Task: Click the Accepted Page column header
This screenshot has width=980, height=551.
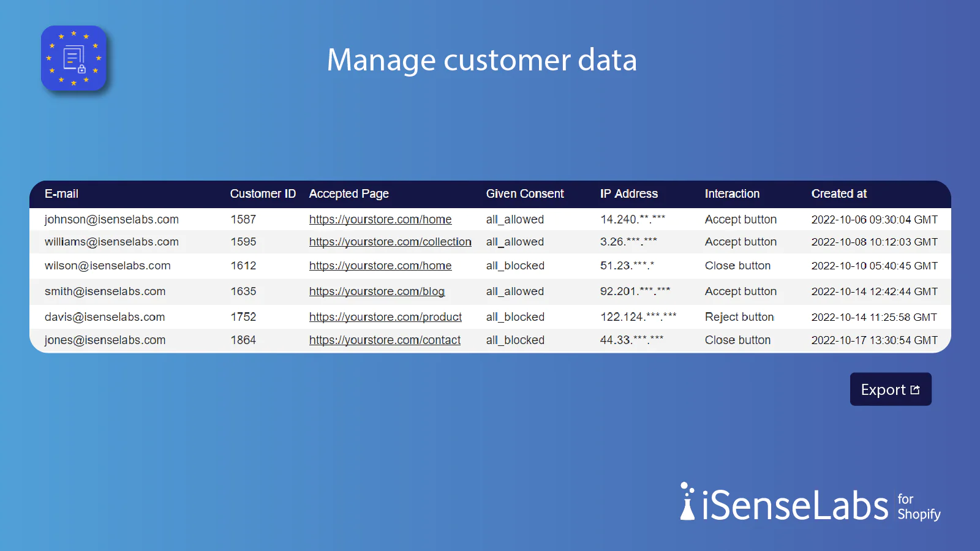Action: pyautogui.click(x=349, y=193)
